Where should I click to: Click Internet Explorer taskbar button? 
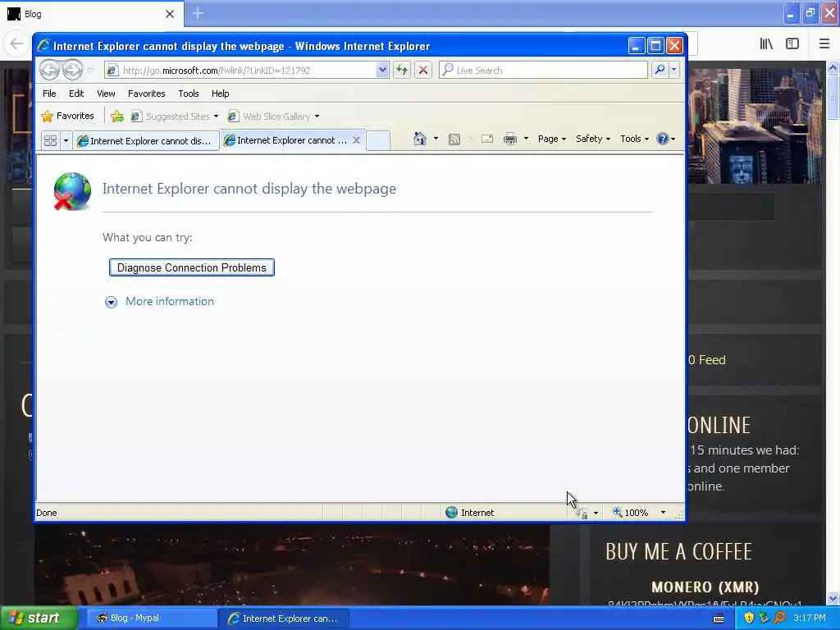(283, 619)
